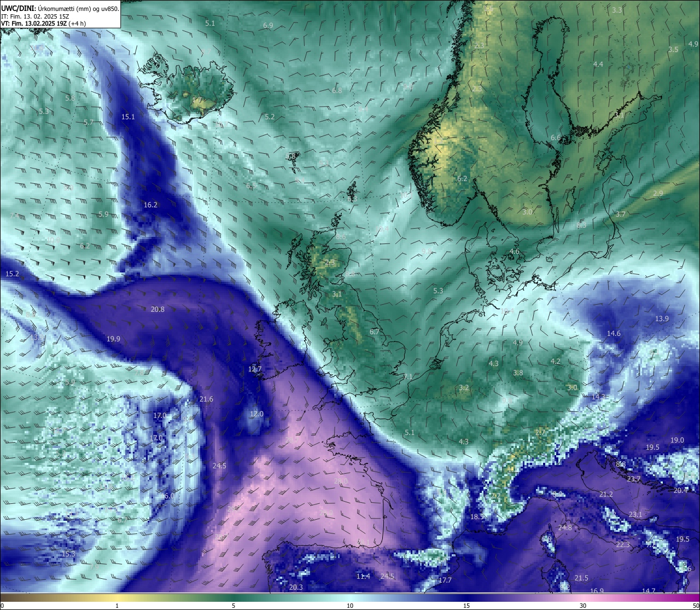Click the 'VT: Fim. 13.02.2025 19Z (+4 h)' line
Viewport: 700px width, 610px height.
coord(43,24)
